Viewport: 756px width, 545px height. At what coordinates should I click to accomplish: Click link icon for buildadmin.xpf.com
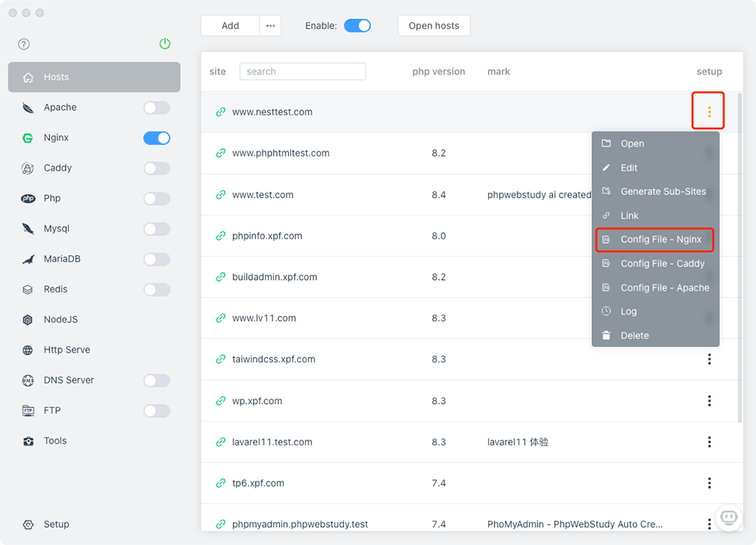tap(221, 277)
